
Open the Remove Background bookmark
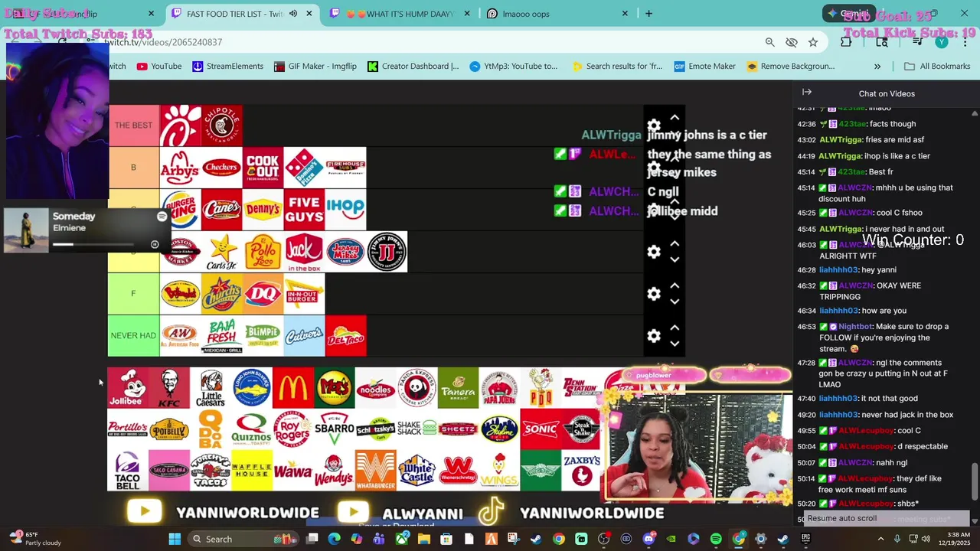[x=790, y=67]
